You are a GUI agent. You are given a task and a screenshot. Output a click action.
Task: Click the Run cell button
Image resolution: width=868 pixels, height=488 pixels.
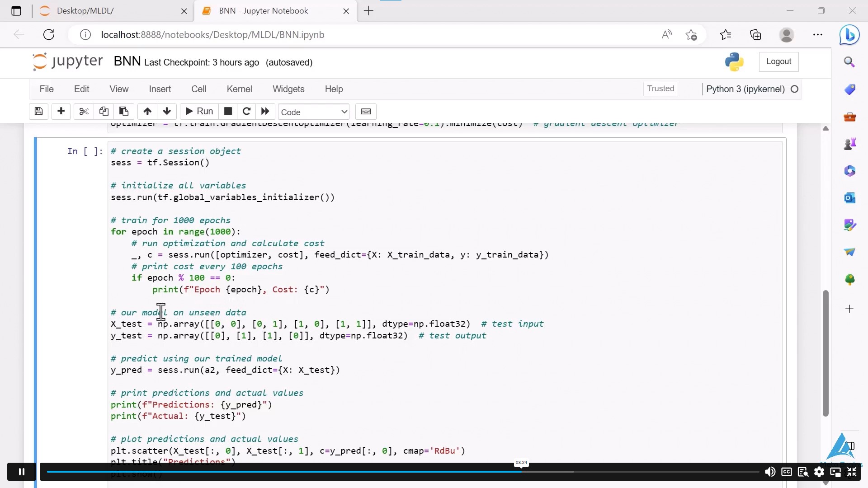coord(198,112)
